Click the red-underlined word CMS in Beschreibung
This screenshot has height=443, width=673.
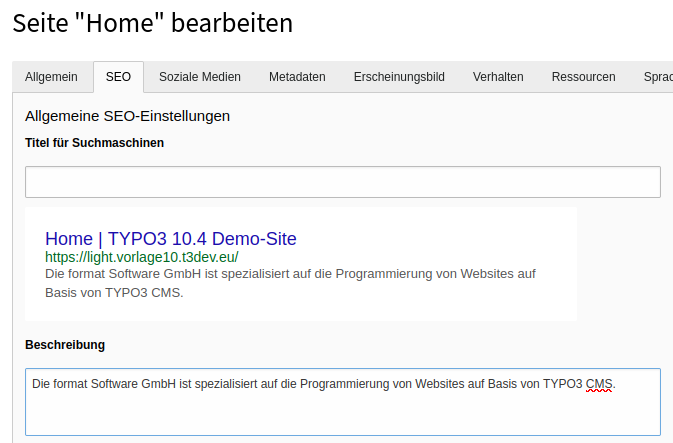(x=599, y=384)
